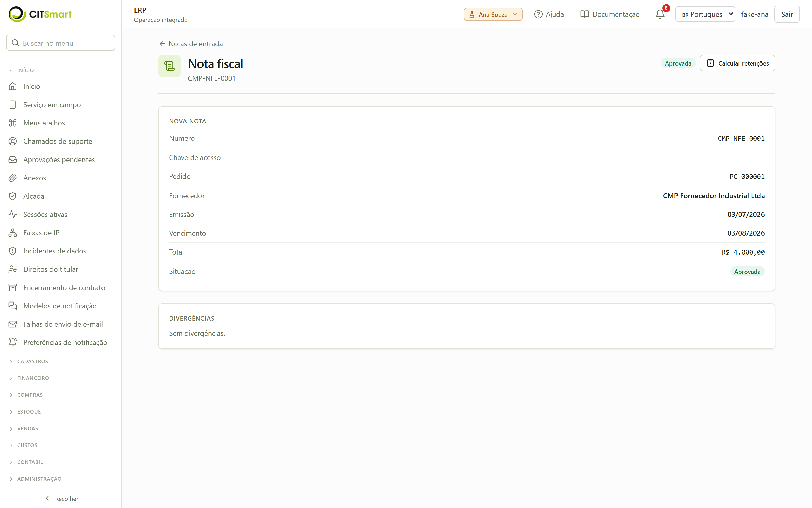The height and width of the screenshot is (508, 812).
Task: Click the search magnifier icon in menu
Action: (15, 43)
